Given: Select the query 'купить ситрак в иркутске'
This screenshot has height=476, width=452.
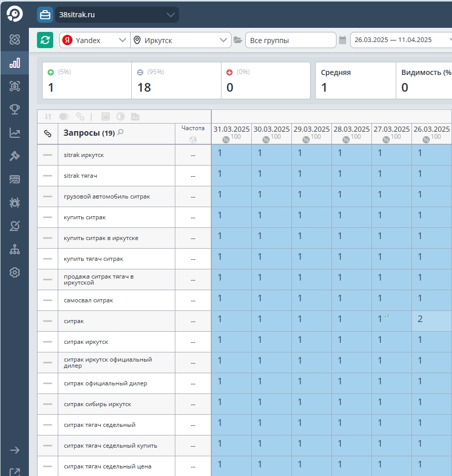Looking at the screenshot, I should pyautogui.click(x=101, y=238).
